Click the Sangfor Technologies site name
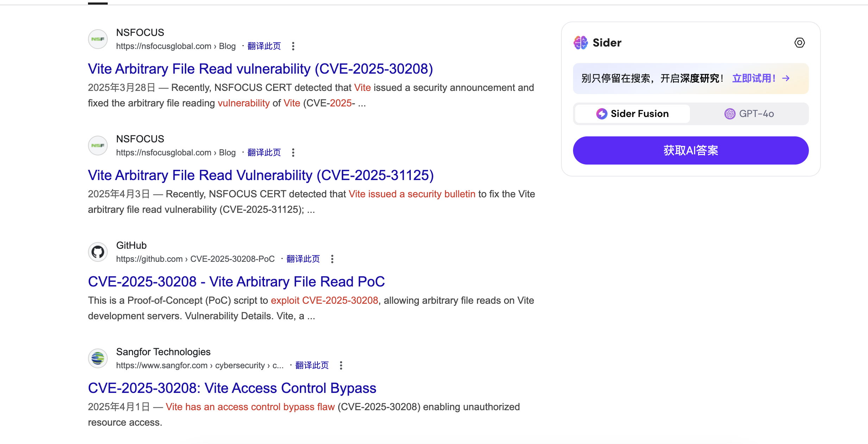868x444 pixels. tap(163, 352)
